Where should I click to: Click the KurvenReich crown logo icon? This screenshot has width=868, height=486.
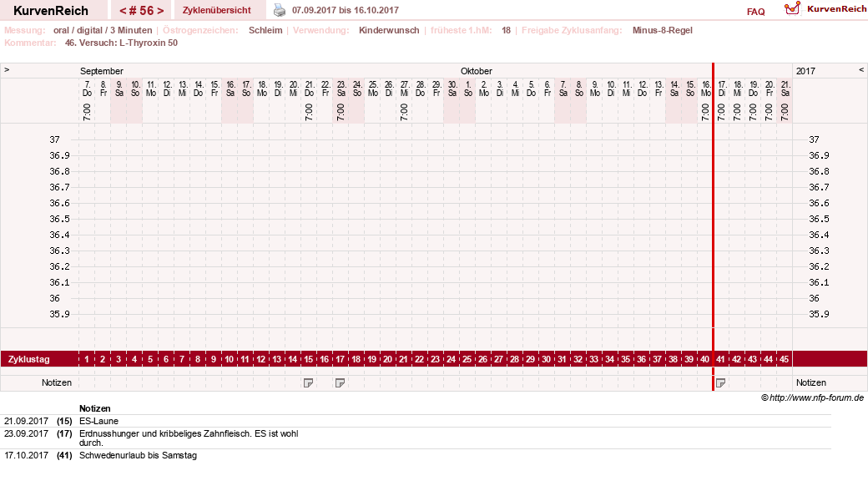tap(792, 8)
